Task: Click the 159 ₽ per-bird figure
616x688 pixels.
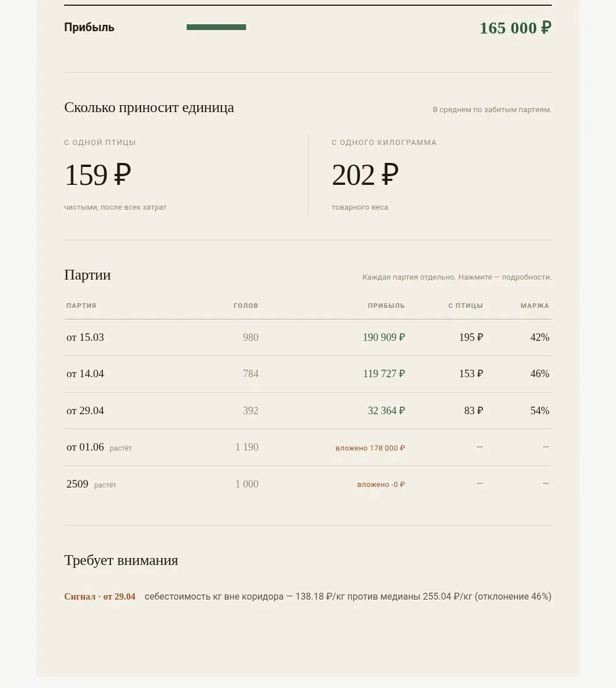Action: coord(98,174)
